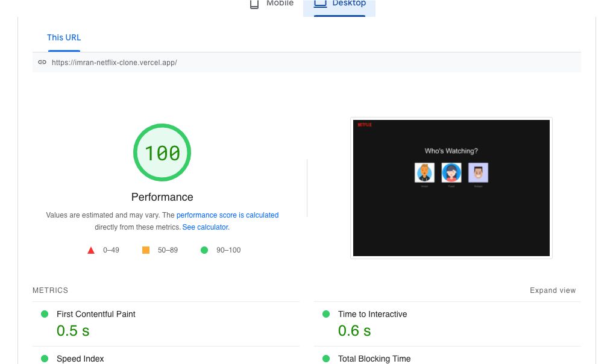Open the See calculator link
The width and height of the screenshot is (616, 364).
point(206,227)
